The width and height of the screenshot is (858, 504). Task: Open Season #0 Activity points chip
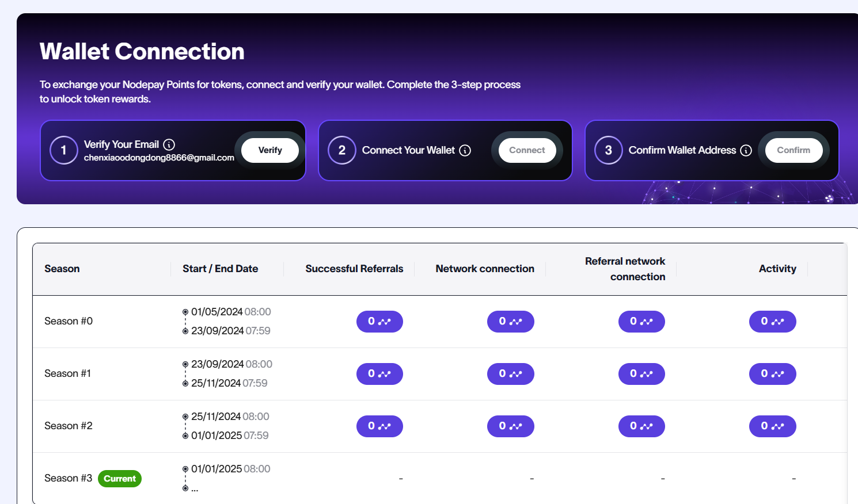pos(773,322)
